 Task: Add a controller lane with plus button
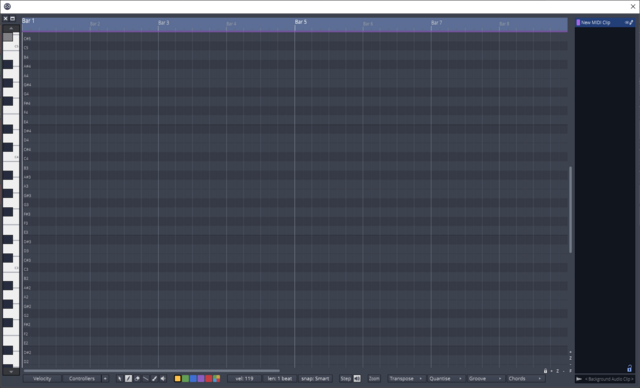tap(105, 379)
